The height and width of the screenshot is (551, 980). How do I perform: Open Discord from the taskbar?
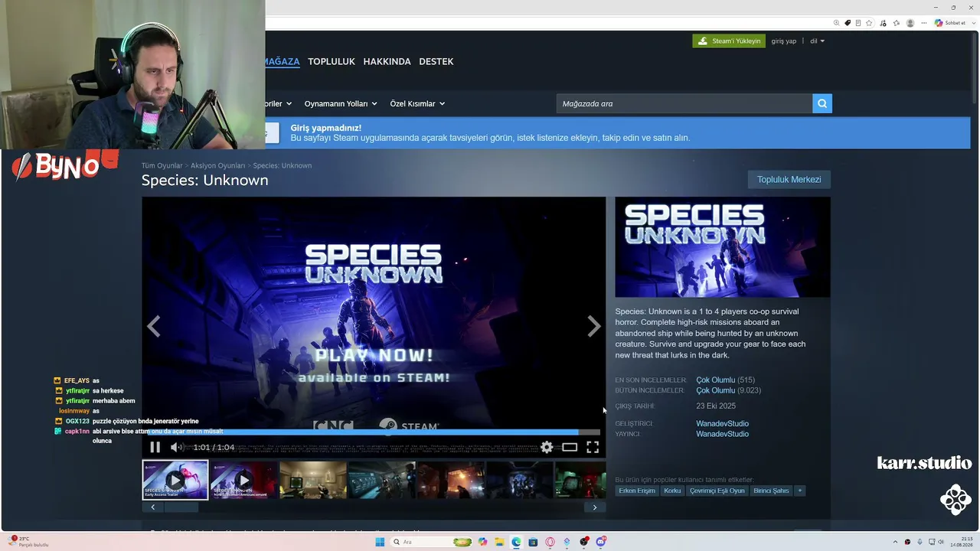click(x=601, y=542)
